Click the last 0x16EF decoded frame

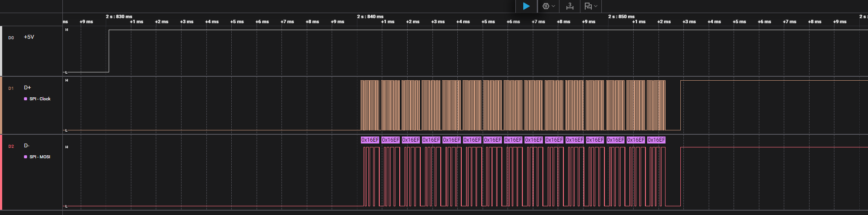[656, 140]
